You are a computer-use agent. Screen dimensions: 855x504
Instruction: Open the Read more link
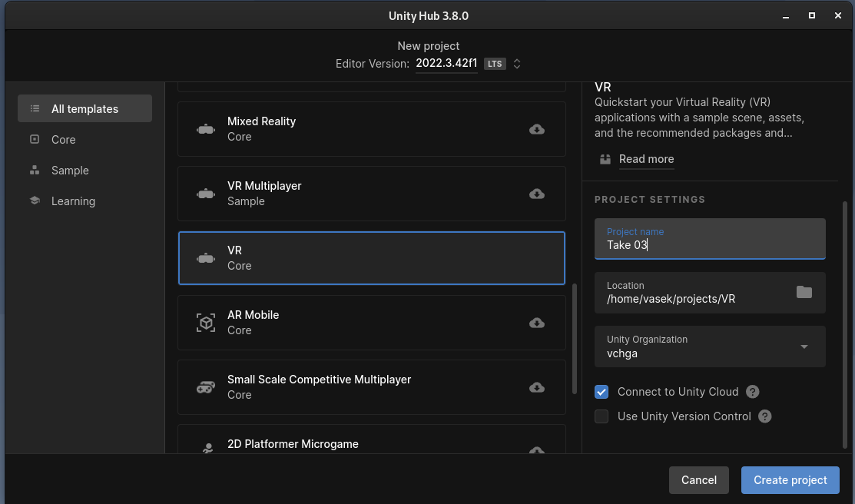[645, 159]
